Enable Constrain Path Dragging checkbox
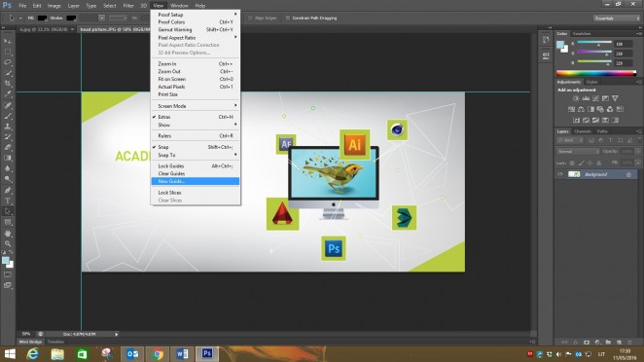The width and height of the screenshot is (644, 362). pos(288,18)
